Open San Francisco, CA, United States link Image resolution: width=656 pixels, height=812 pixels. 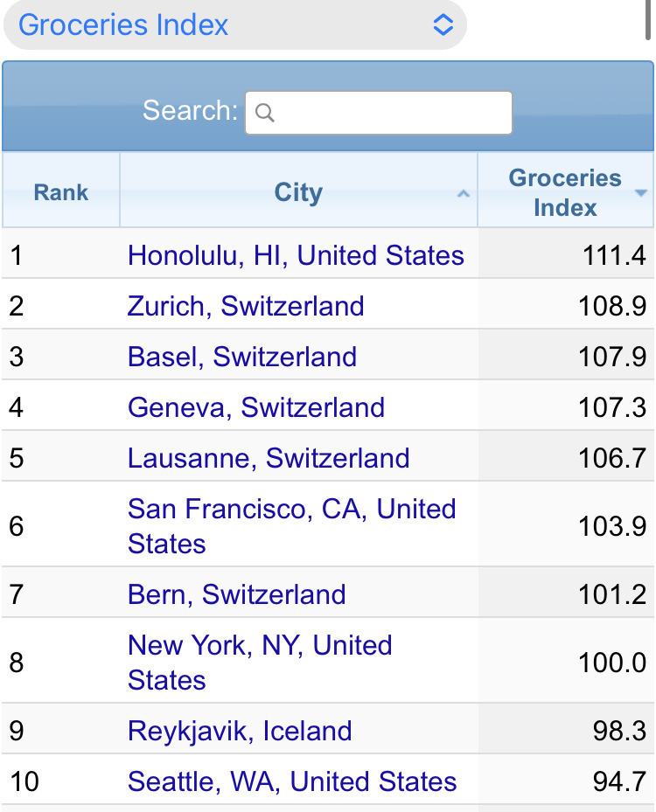(291, 525)
